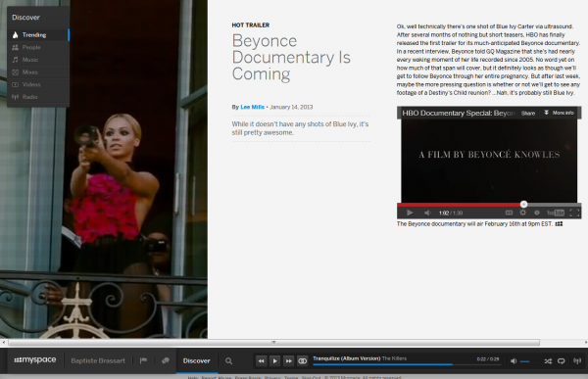
Task: Open Trending in the Discover menu
Action: (x=38, y=35)
